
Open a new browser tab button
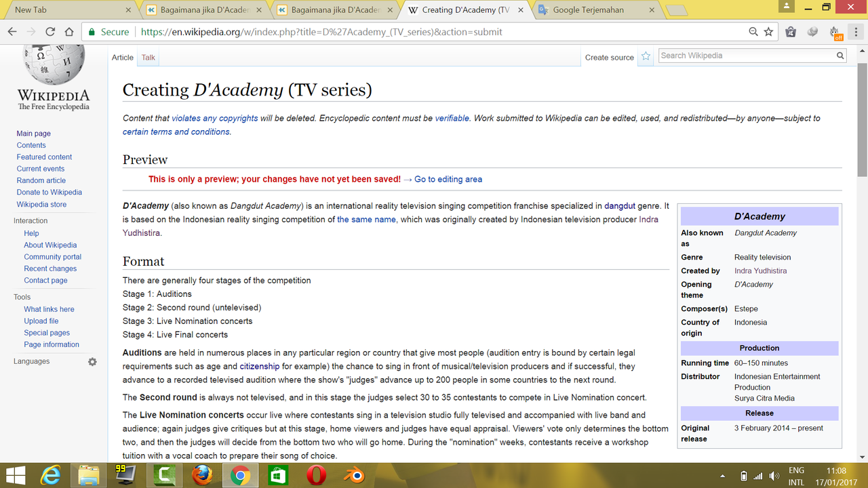click(x=676, y=10)
